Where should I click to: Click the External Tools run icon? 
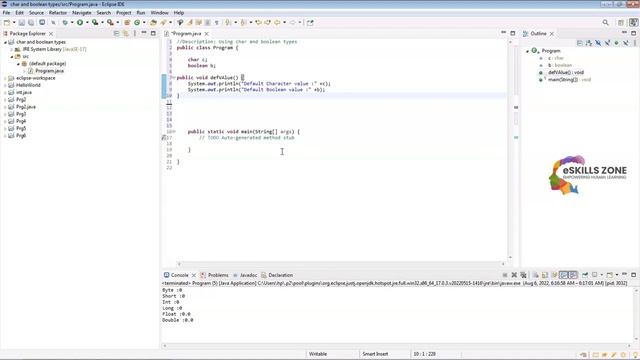pos(110,22)
